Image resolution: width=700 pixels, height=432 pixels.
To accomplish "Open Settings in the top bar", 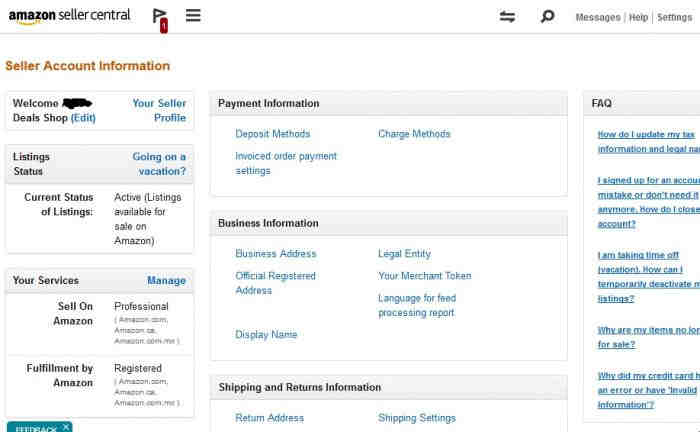I will 675,17.
